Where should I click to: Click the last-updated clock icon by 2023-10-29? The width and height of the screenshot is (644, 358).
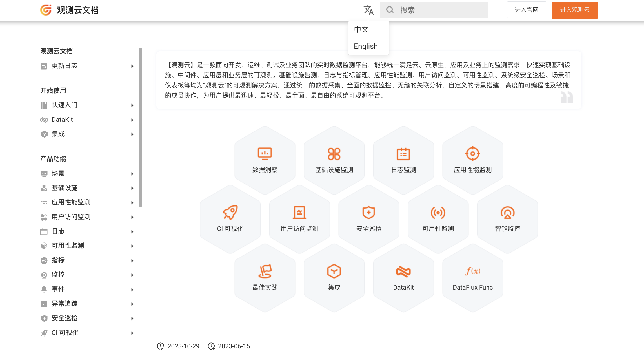click(x=161, y=346)
